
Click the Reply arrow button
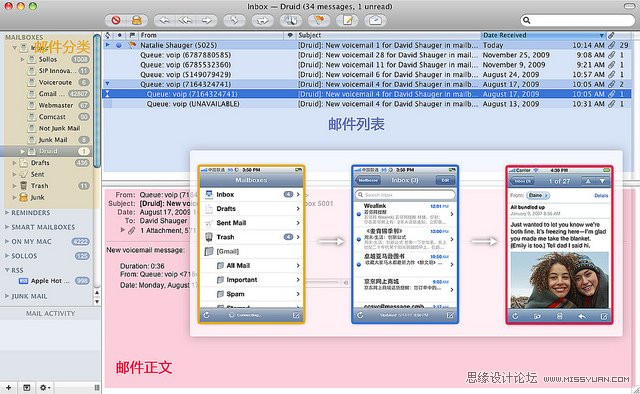164,20
